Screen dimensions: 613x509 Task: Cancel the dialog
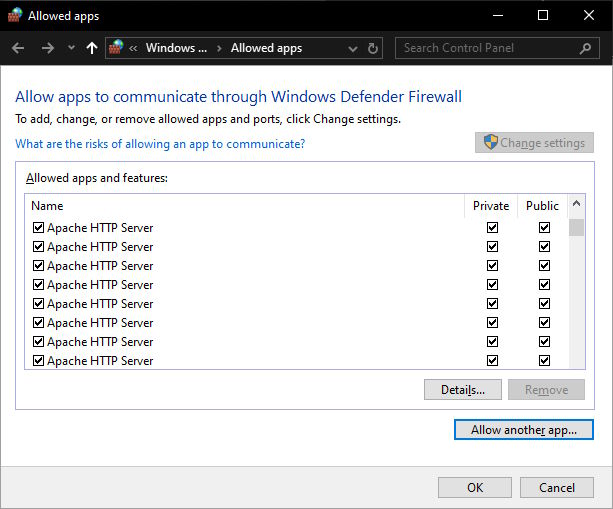pos(557,487)
